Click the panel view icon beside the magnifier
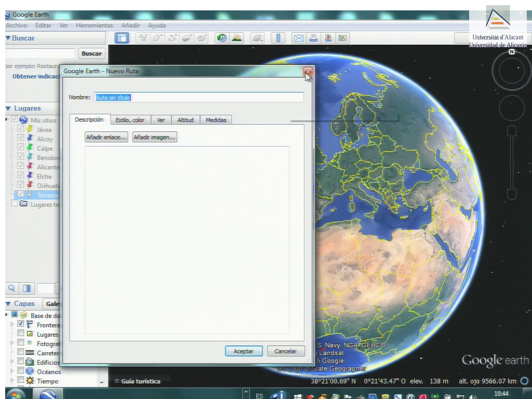The image size is (532, 399). tap(26, 288)
